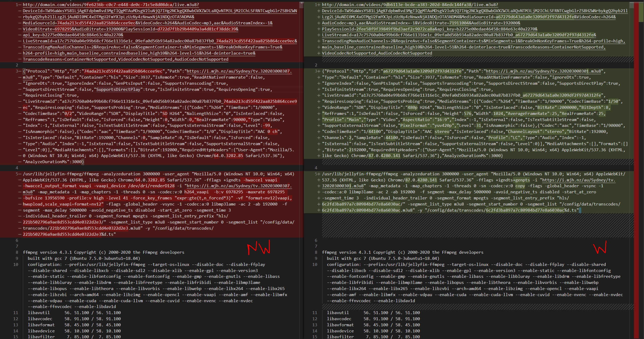Open the right pane domain.com live.m3u8 link
The image size is (644, 339).
410,5
